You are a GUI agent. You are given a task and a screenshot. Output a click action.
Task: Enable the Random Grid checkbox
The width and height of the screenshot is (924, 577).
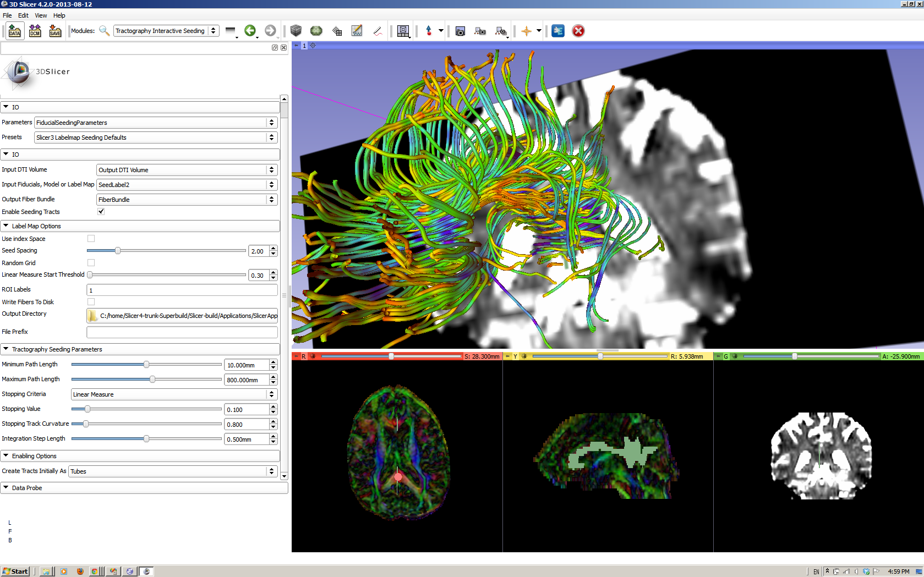91,263
